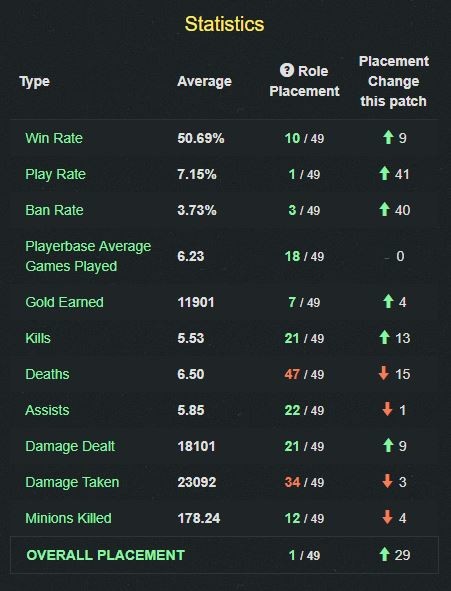Select the Playerbase Average Games Played label
451x591 pixels.
tap(88, 256)
